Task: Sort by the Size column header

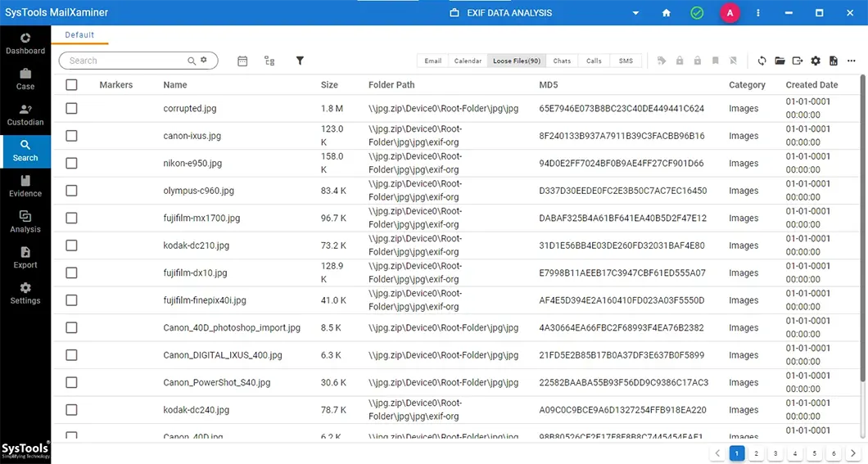Action: pyautogui.click(x=329, y=84)
